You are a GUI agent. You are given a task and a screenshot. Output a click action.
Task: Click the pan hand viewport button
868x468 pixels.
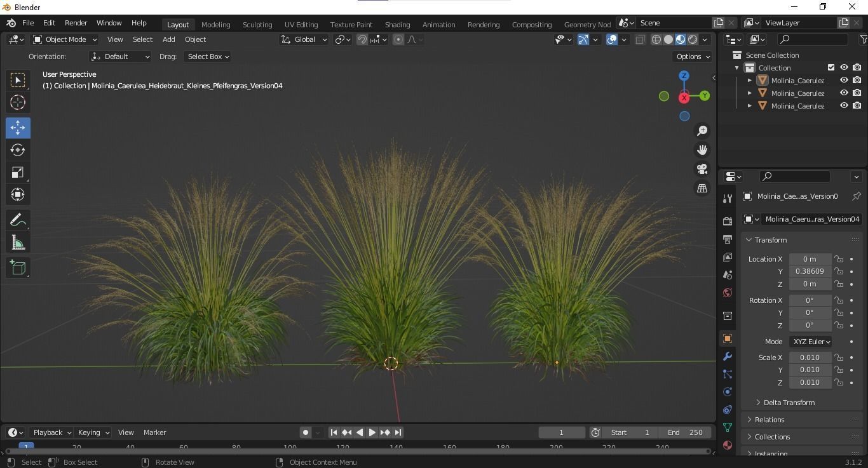click(x=702, y=150)
